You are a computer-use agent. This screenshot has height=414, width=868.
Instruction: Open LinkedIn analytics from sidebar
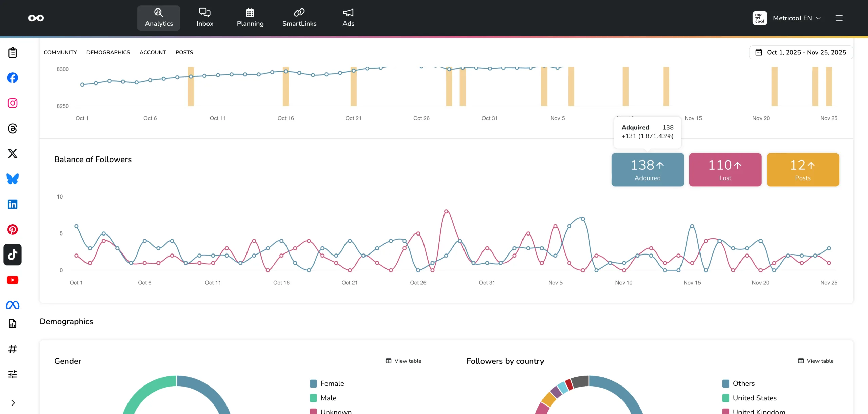[13, 204]
